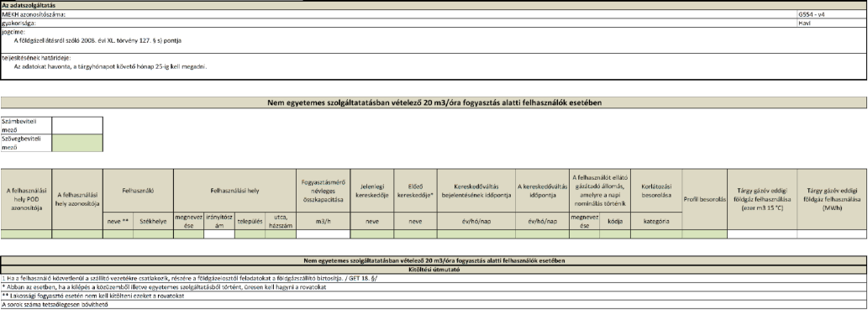
Task: Click the 'kódja' subheader
Action: pyautogui.click(x=614, y=221)
